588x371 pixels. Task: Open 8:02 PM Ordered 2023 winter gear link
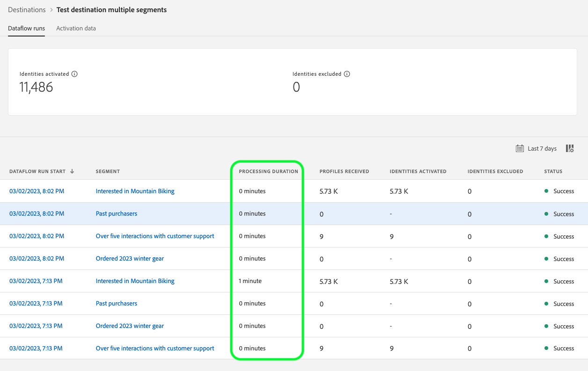coord(130,258)
